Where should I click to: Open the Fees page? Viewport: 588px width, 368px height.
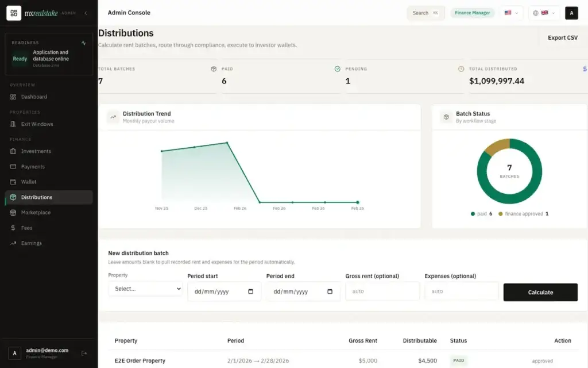pos(49,228)
